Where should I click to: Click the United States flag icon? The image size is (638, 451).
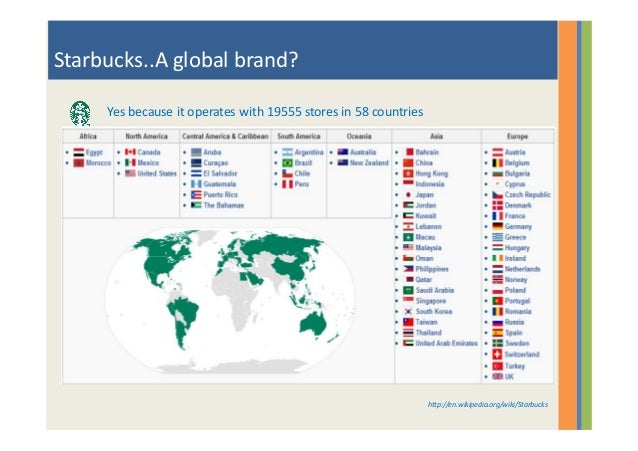click(x=130, y=173)
